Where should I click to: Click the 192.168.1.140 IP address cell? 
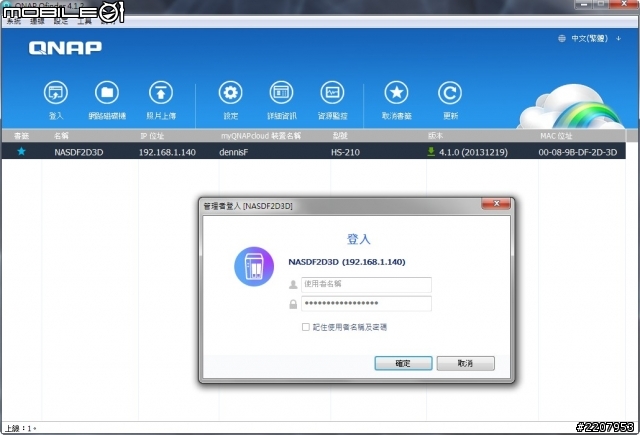click(167, 152)
